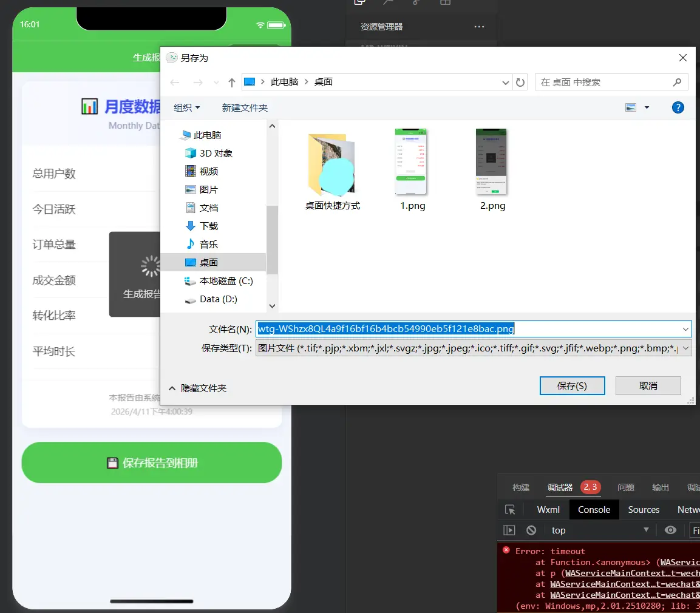Click the eye live-expression icon
700x613 pixels.
point(670,530)
